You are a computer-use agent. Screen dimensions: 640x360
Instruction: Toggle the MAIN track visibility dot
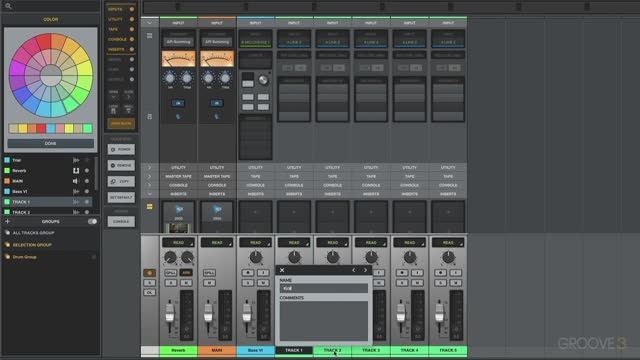(87, 181)
